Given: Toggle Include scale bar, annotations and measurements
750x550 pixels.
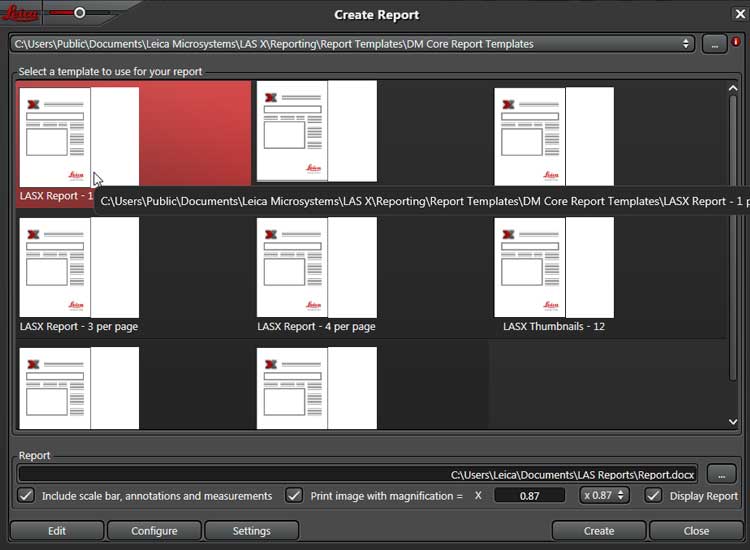Looking at the screenshot, I should pos(27,495).
